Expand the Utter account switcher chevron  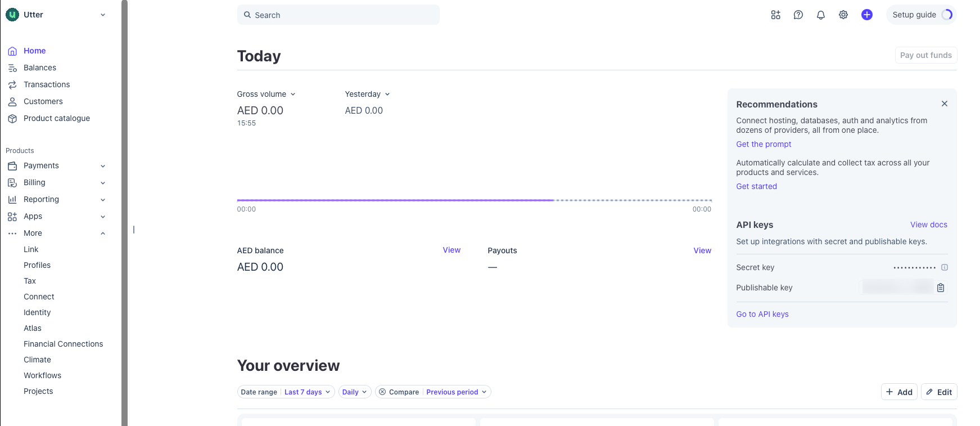point(103,15)
